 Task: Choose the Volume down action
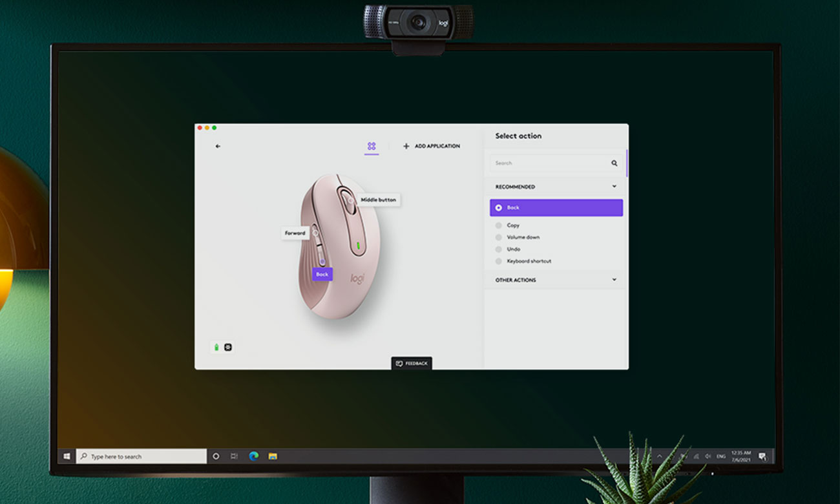pyautogui.click(x=498, y=237)
